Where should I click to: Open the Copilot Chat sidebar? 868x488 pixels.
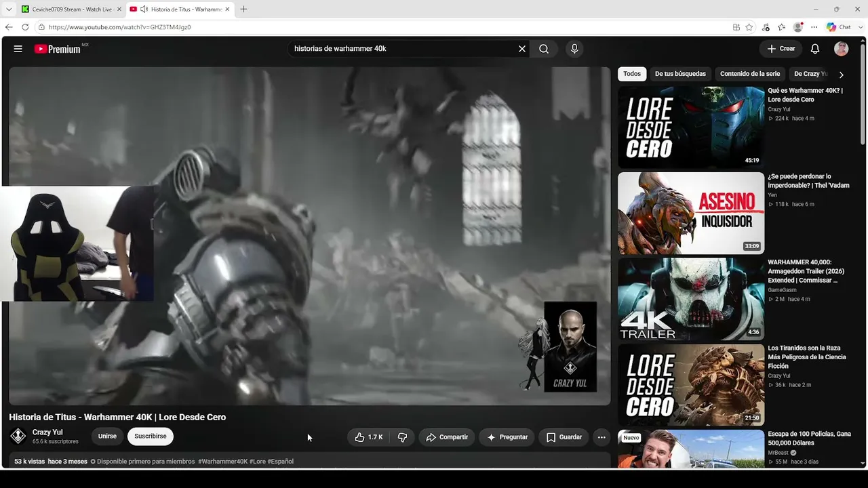839,27
